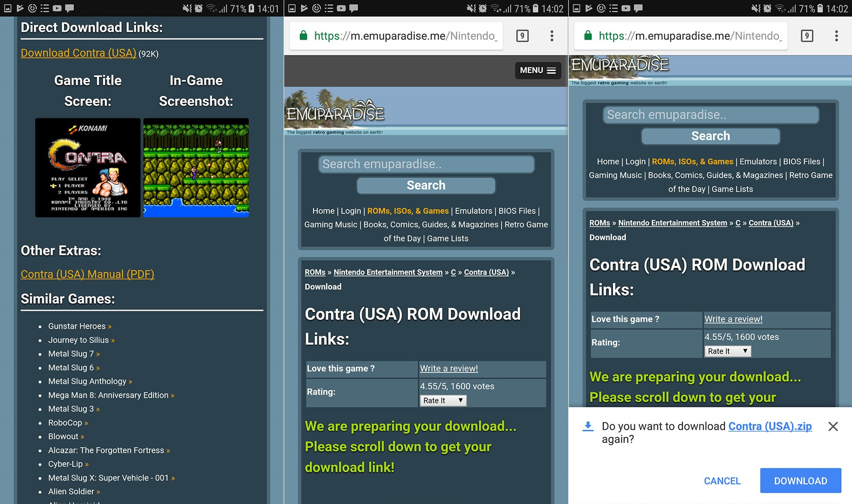This screenshot has width=852, height=504.
Task: Open Gunstar Heroes from Similar Games
Action: pyautogui.click(x=77, y=326)
